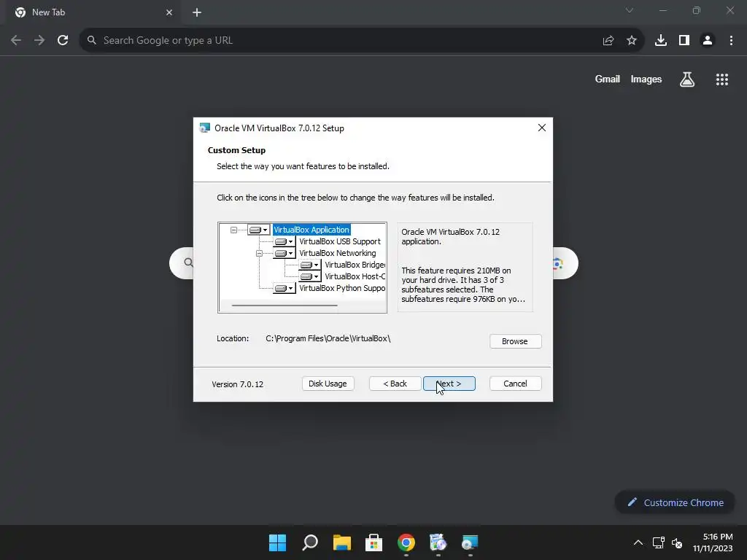
Task: Open File Explorer from taskbar
Action: pos(342,542)
